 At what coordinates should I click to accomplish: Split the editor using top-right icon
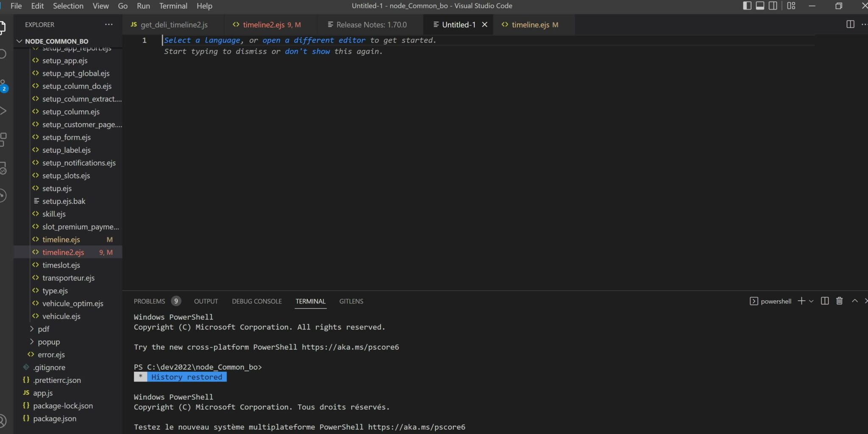pos(851,24)
